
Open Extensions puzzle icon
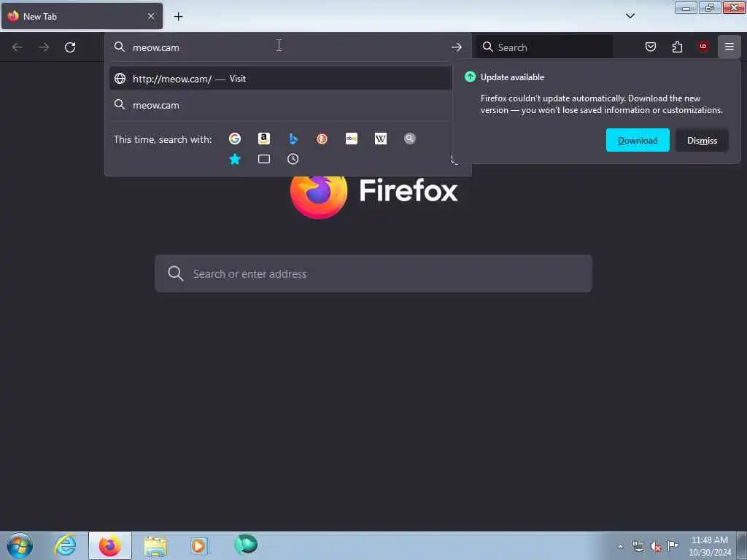pyautogui.click(x=677, y=47)
